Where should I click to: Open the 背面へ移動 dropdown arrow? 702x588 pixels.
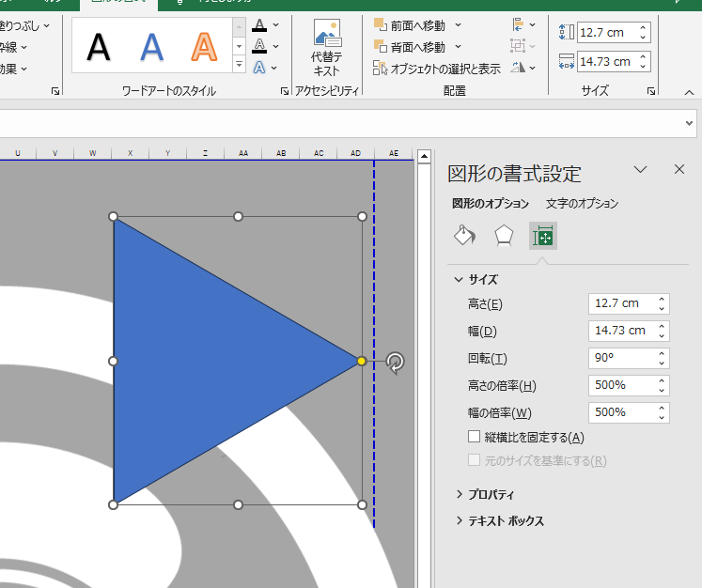tap(458, 47)
